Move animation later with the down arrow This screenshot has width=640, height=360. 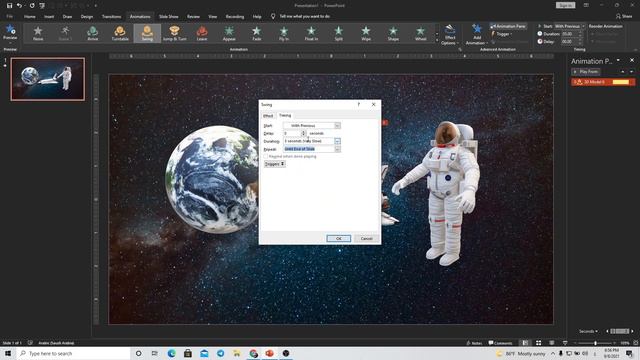(631, 72)
